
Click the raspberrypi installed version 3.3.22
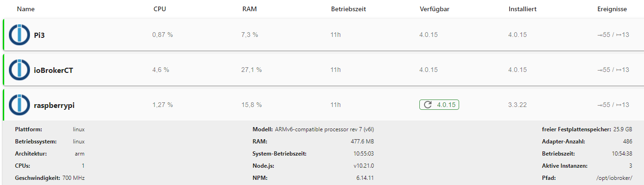coord(518,105)
